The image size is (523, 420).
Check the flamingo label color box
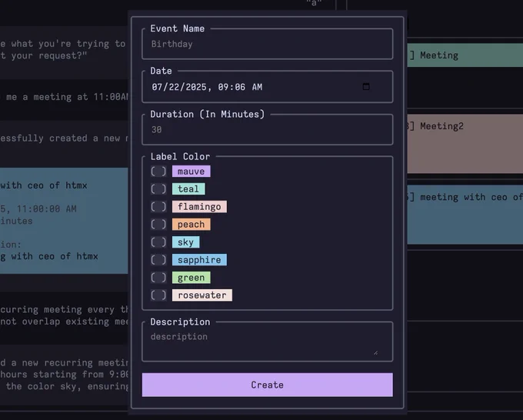pos(158,207)
